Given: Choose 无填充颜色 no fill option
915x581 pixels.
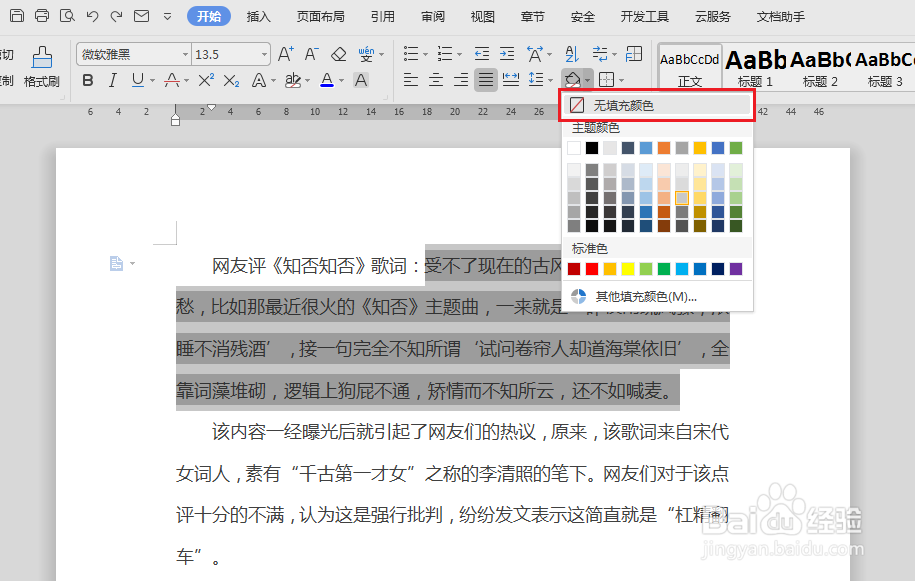Looking at the screenshot, I should (657, 105).
